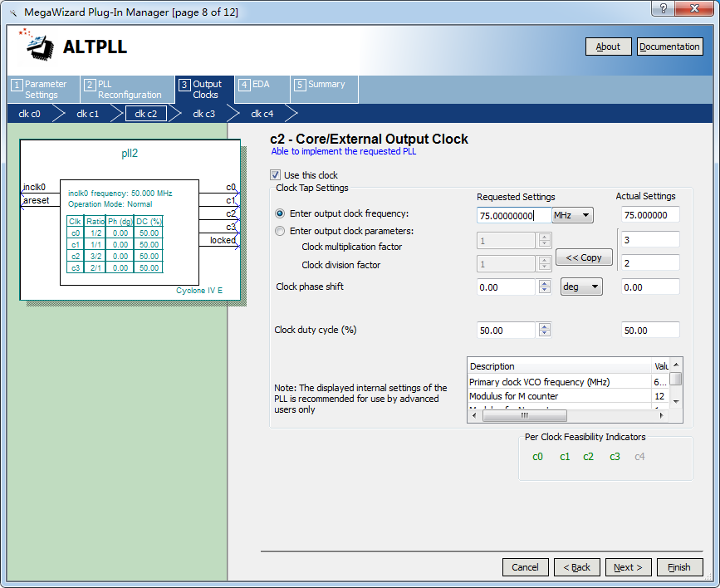720x588 pixels.
Task: Click the requested clock duty cycle field
Action: (506, 331)
